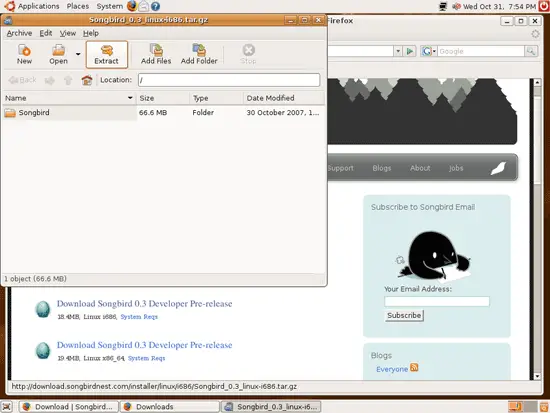
Task: Open the View menu
Action: coord(68,33)
